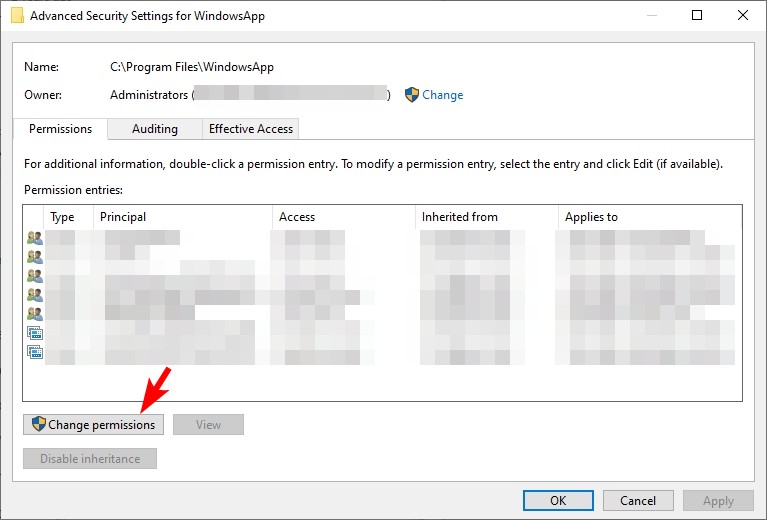The image size is (767, 520).
Task: Confirm with the OK button
Action: [x=558, y=500]
